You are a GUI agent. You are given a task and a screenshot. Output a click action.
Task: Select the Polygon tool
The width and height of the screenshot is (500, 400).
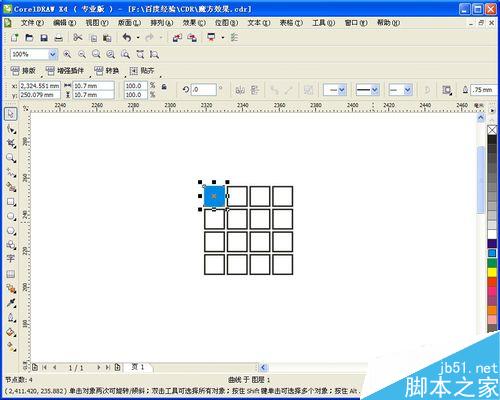click(11, 231)
